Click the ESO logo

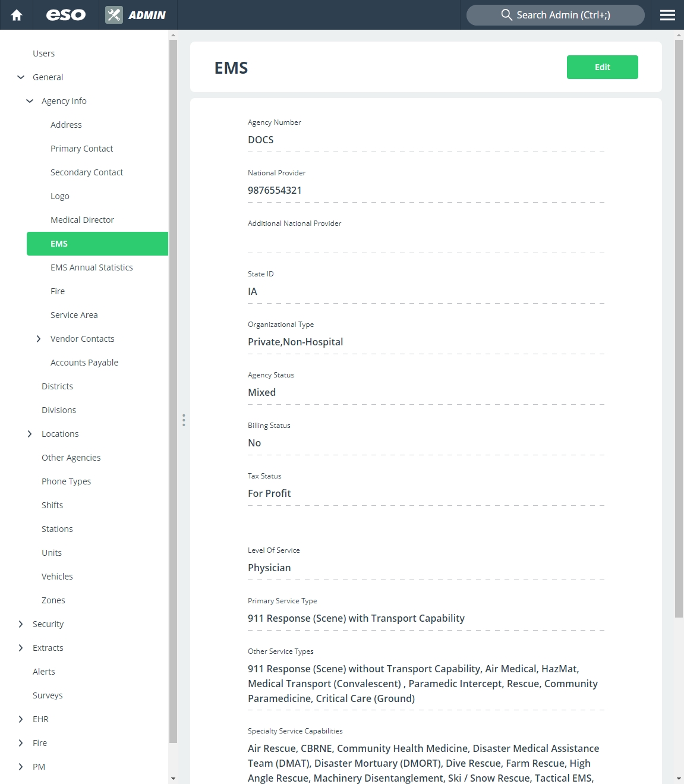point(66,15)
